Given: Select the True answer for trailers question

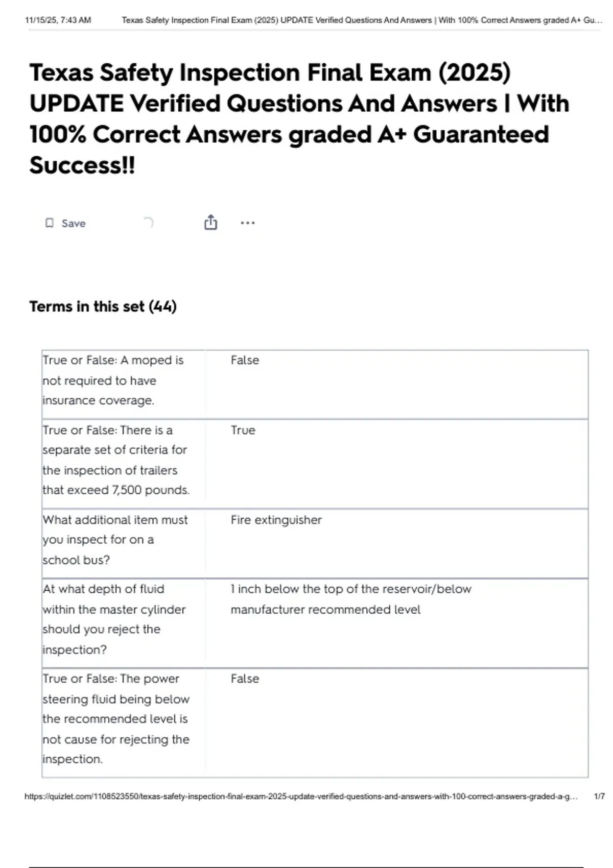Looking at the screenshot, I should pos(243,430).
